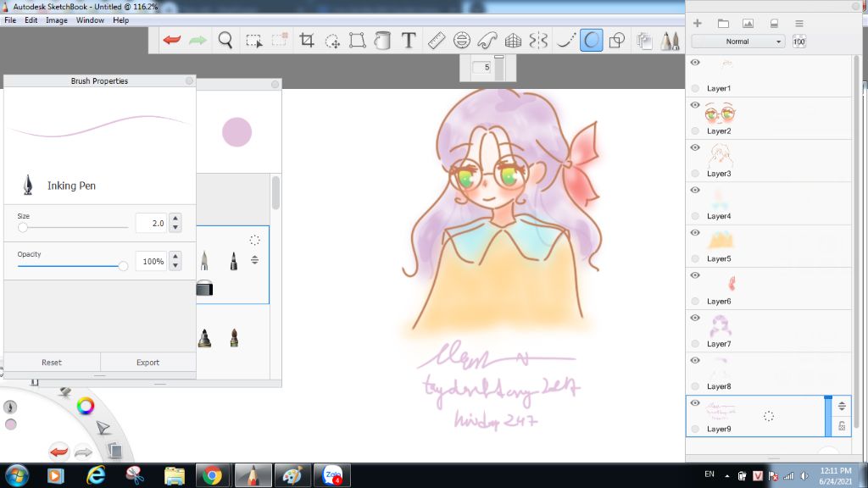Viewport: 868px width, 488px height.
Task: Open the Normal blend mode dropdown
Action: (738, 42)
